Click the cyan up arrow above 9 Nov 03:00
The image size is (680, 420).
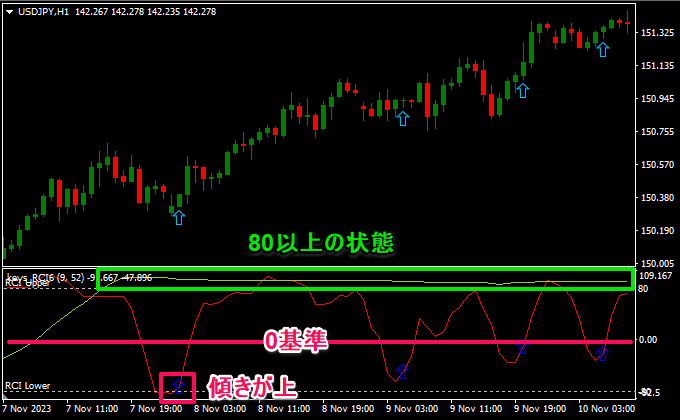pyautogui.click(x=403, y=118)
